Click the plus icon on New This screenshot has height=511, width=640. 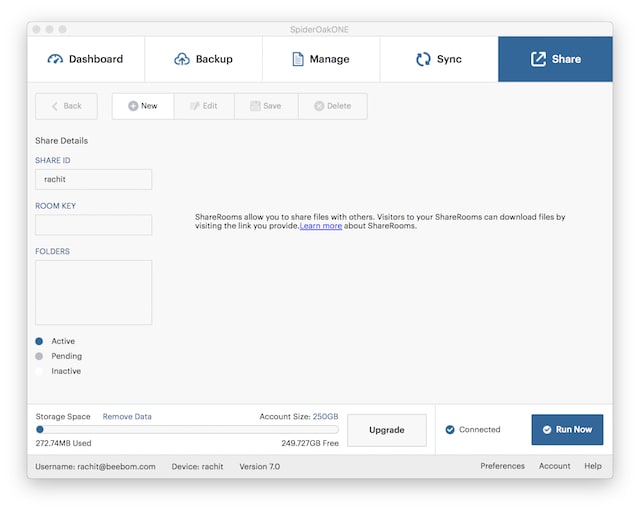coord(133,106)
